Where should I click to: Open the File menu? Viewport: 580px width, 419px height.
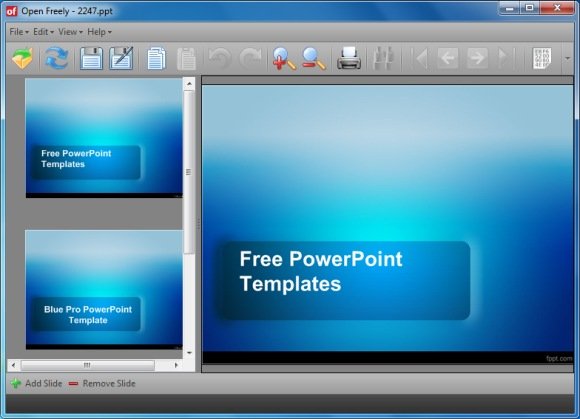19,32
